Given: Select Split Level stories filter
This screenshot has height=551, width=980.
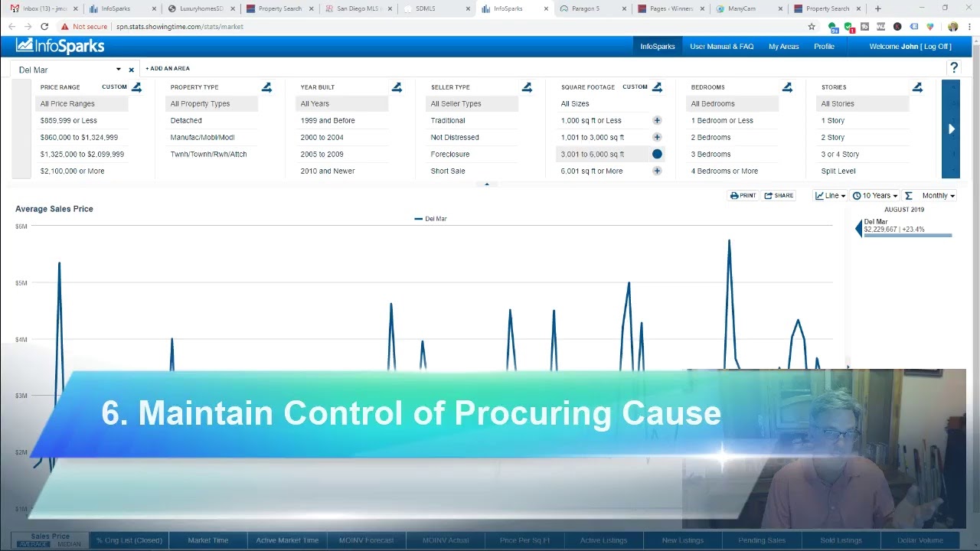Looking at the screenshot, I should (x=838, y=171).
